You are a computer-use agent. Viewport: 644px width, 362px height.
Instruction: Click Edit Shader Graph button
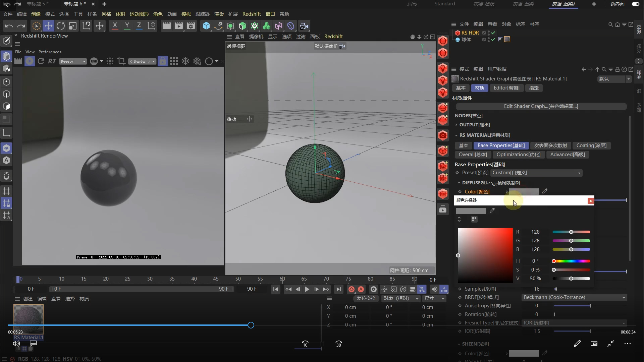[541, 106]
